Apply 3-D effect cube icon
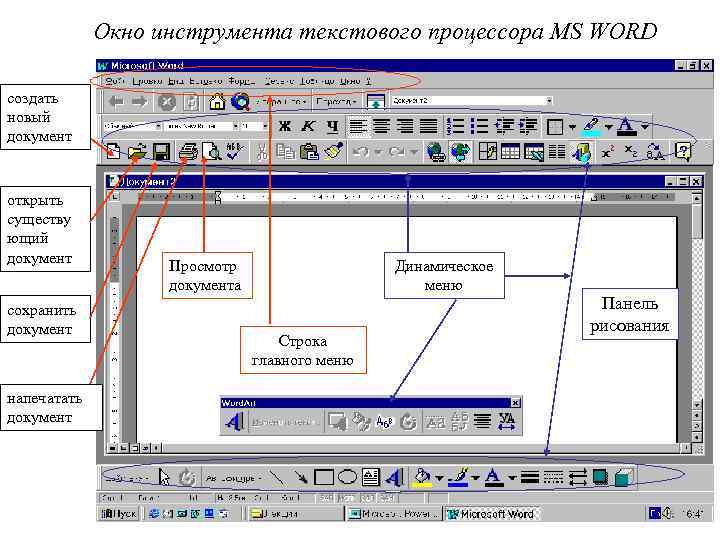 click(624, 478)
